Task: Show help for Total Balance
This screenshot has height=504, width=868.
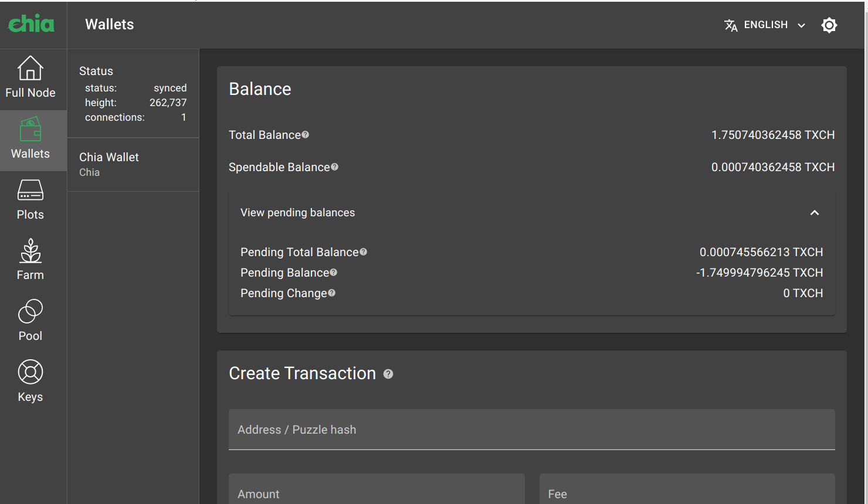Action: (x=306, y=134)
